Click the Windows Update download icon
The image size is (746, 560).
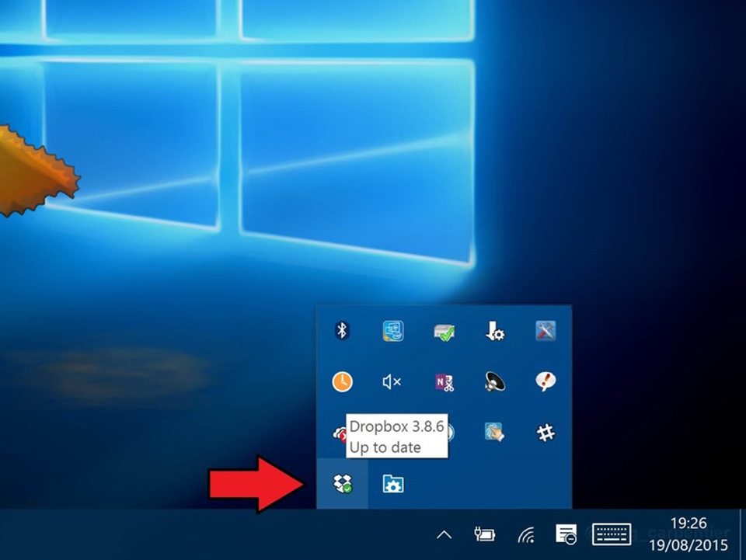click(x=493, y=330)
